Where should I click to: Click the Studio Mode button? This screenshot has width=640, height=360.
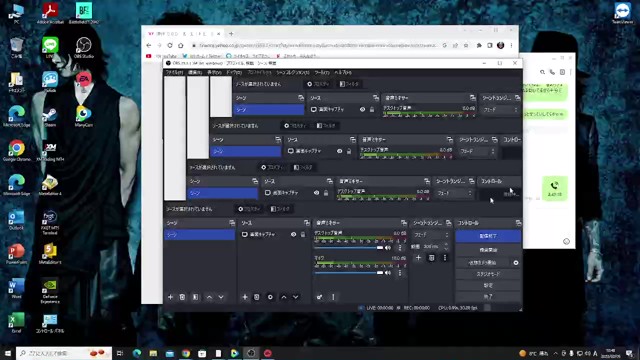click(488, 274)
